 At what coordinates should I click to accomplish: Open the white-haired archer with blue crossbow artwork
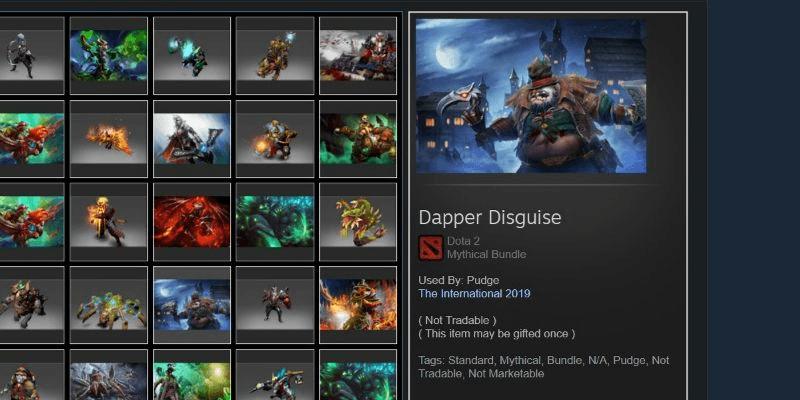click(x=192, y=139)
